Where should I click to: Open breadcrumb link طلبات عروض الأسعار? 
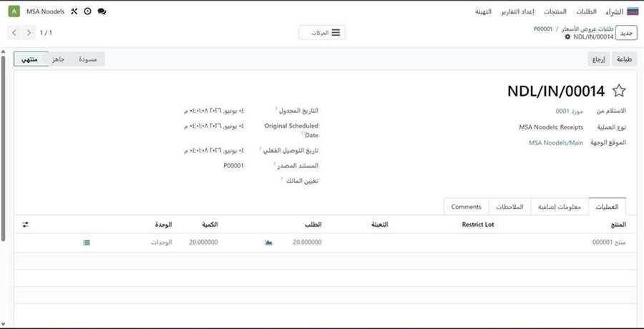click(x=587, y=29)
